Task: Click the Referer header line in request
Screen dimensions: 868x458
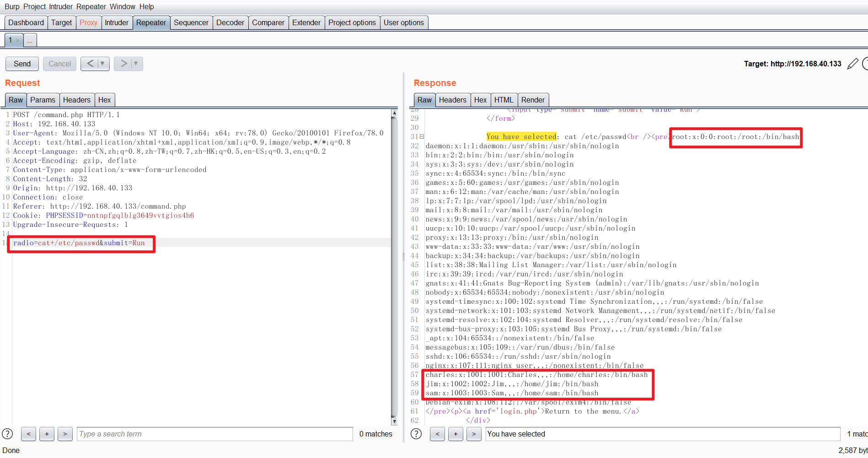Action: click(x=99, y=206)
